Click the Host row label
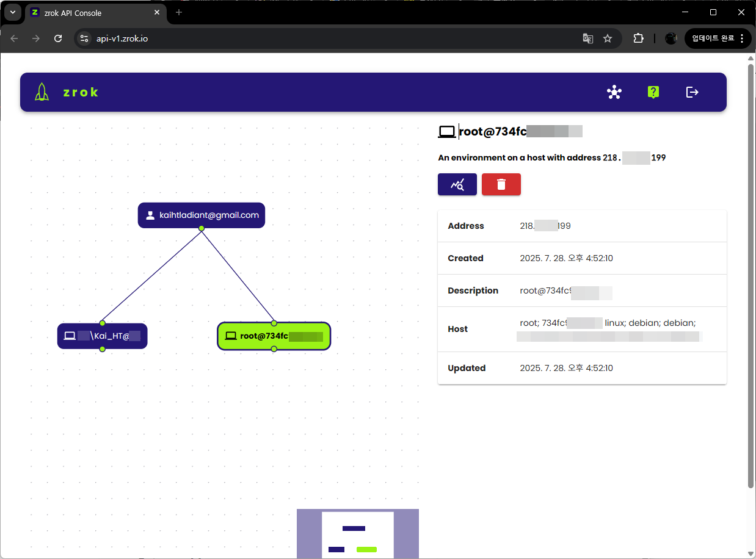 pyautogui.click(x=458, y=329)
